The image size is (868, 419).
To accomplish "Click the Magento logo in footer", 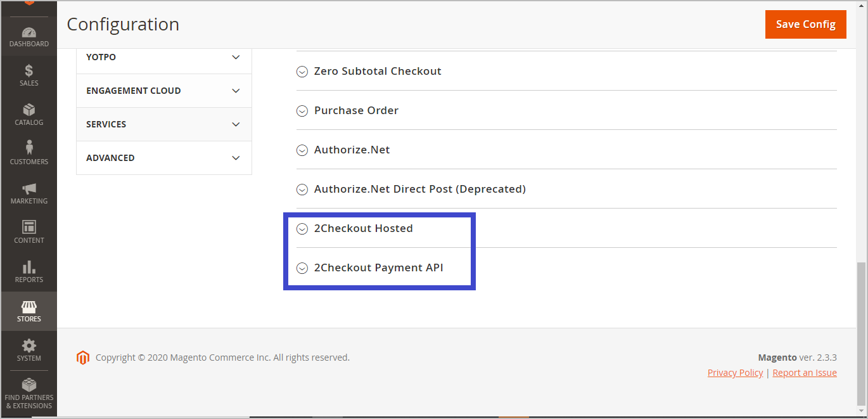I will 83,358.
